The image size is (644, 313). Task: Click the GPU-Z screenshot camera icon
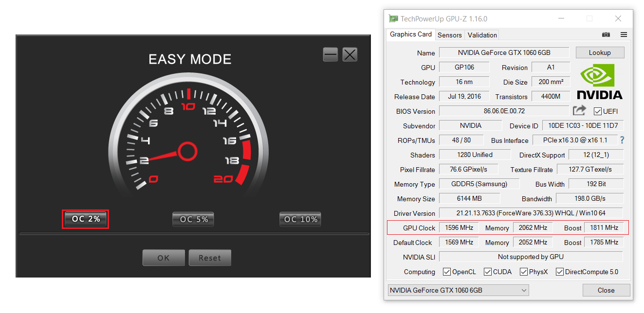tap(606, 35)
